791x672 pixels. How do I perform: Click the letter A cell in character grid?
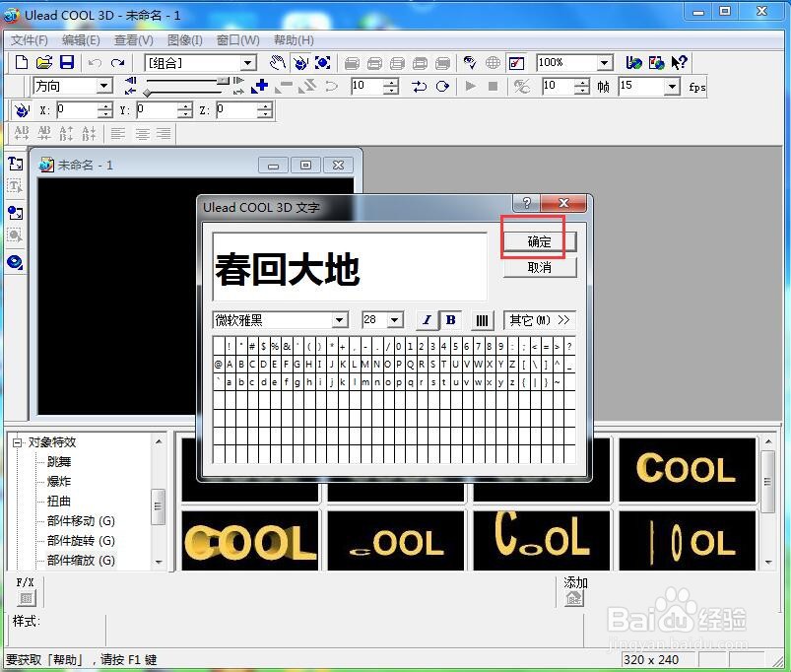230,364
